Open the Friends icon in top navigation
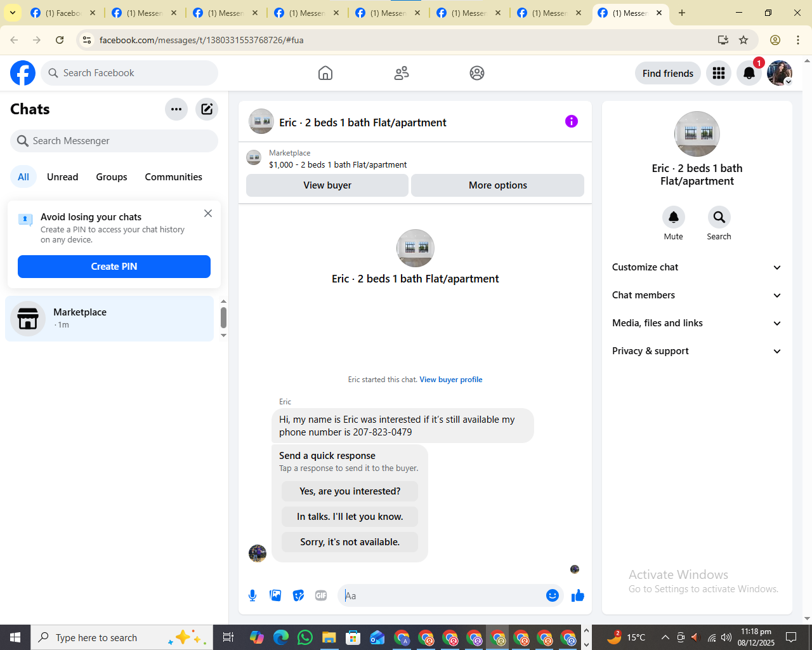 (x=402, y=73)
